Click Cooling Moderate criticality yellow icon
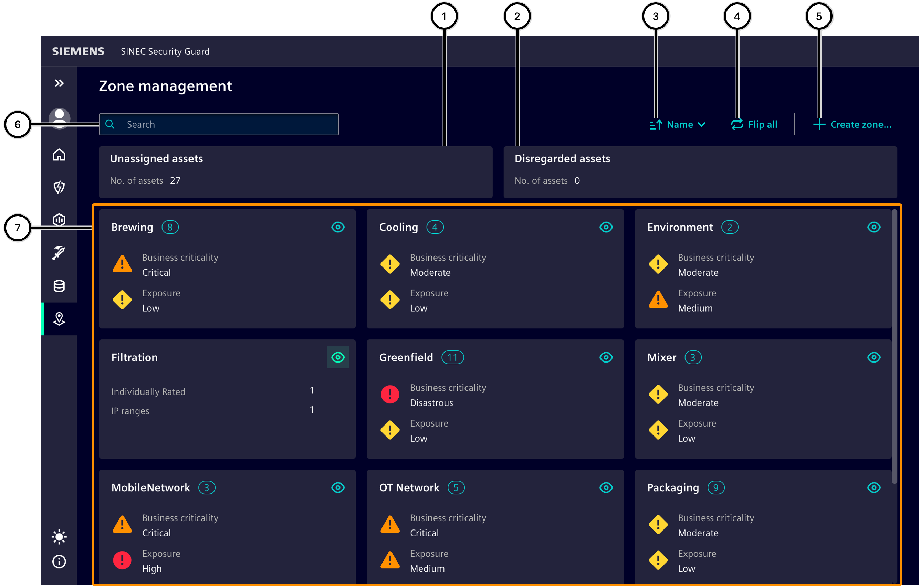Image resolution: width=920 pixels, height=588 pixels. 390,264
